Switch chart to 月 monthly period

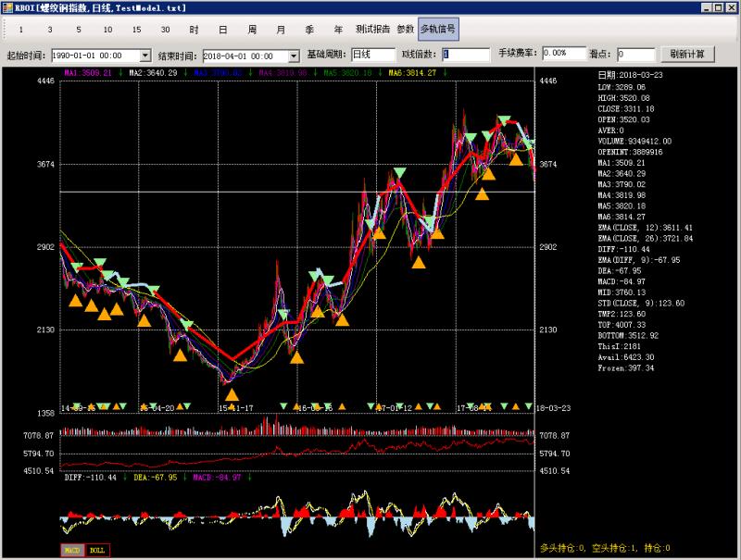tap(281, 30)
